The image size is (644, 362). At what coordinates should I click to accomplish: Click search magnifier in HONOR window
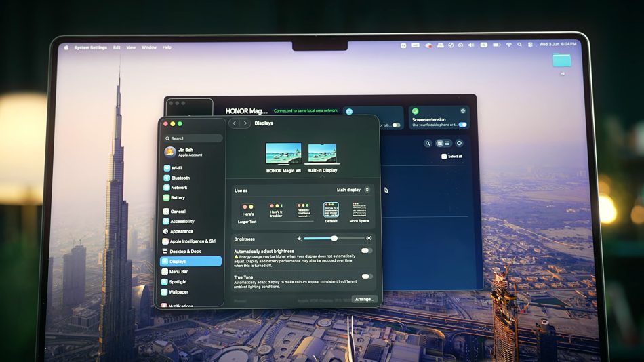428,144
